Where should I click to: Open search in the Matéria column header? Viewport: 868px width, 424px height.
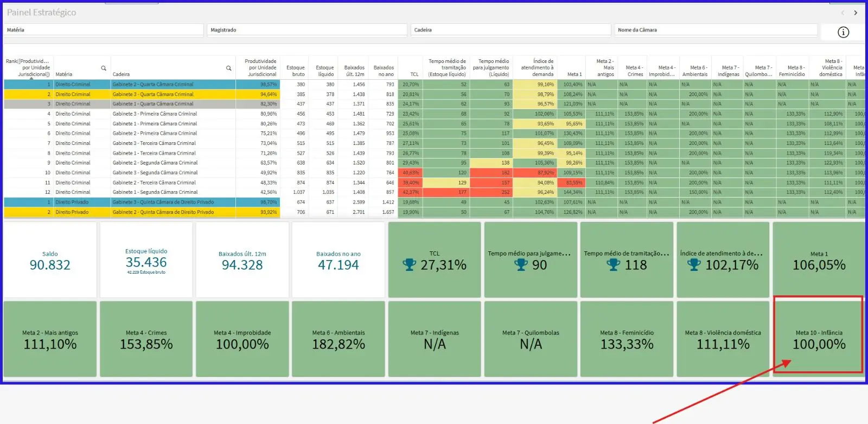pos(104,68)
